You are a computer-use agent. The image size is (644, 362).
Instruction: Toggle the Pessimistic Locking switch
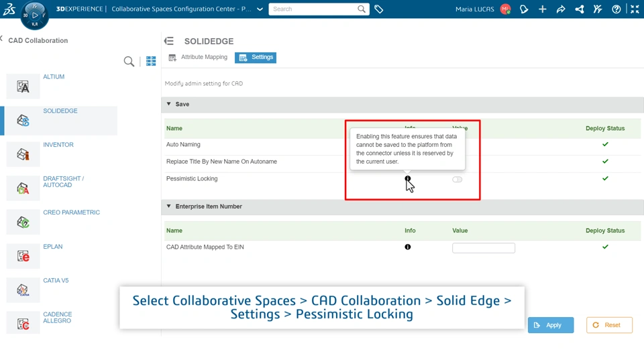[x=458, y=180]
